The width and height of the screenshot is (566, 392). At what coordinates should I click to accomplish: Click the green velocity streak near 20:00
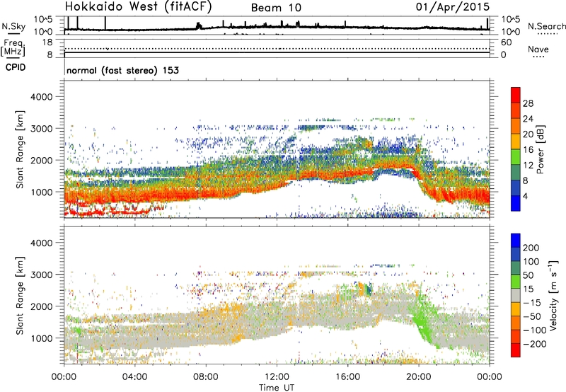(422, 321)
